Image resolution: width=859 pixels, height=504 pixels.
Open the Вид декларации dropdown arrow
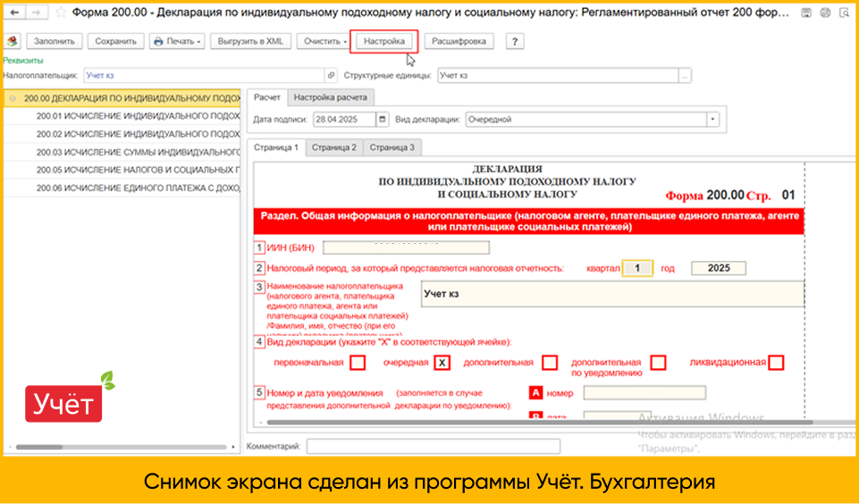(712, 120)
